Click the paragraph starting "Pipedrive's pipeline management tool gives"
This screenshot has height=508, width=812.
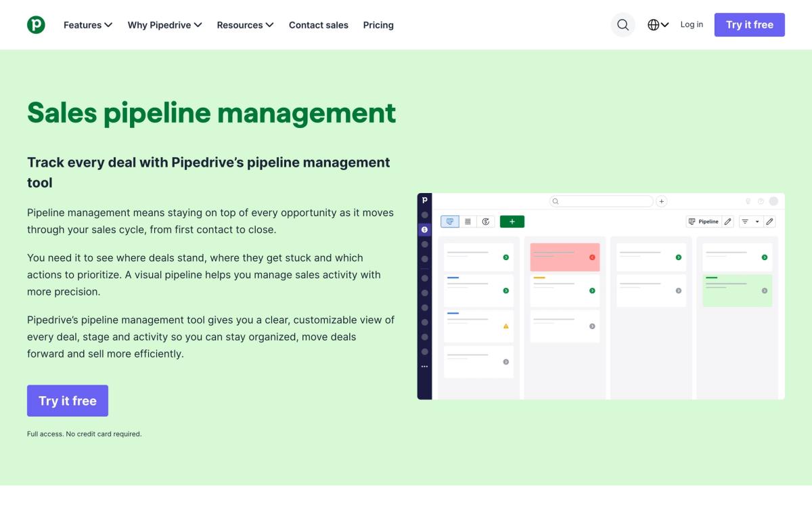[210, 337]
